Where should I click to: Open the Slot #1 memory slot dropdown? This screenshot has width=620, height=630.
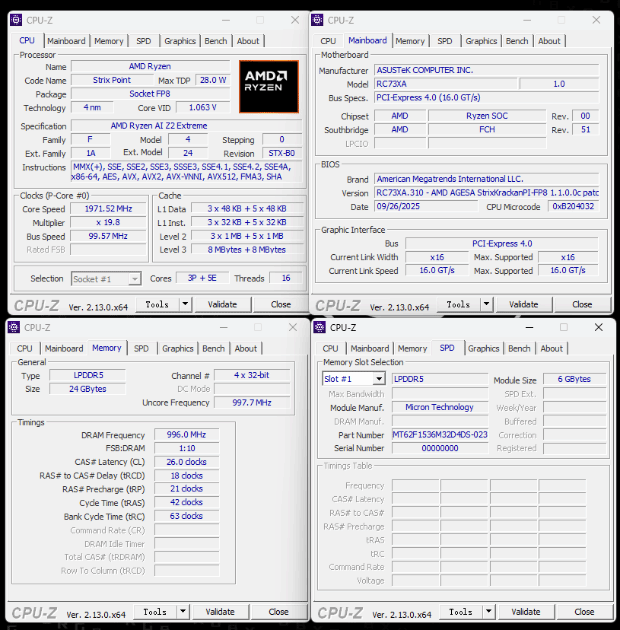(x=352, y=379)
